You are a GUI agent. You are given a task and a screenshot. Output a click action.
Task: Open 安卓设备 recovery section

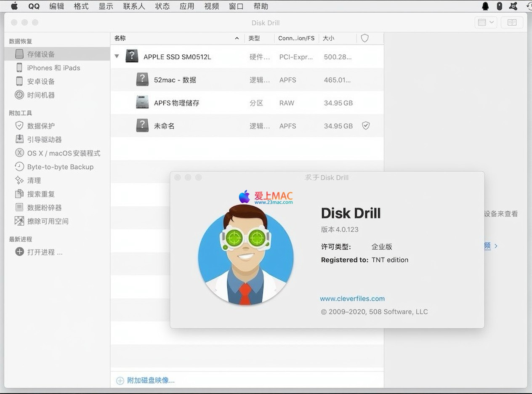[x=41, y=82]
